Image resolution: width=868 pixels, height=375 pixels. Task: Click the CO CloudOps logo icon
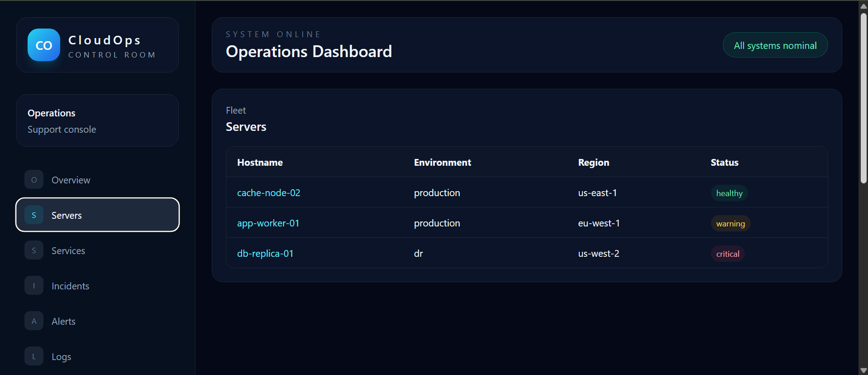tap(44, 45)
